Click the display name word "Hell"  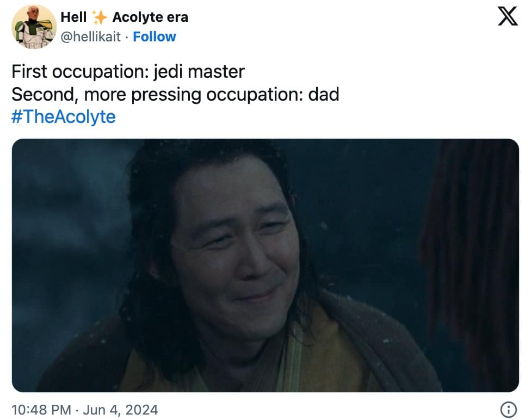point(73,17)
